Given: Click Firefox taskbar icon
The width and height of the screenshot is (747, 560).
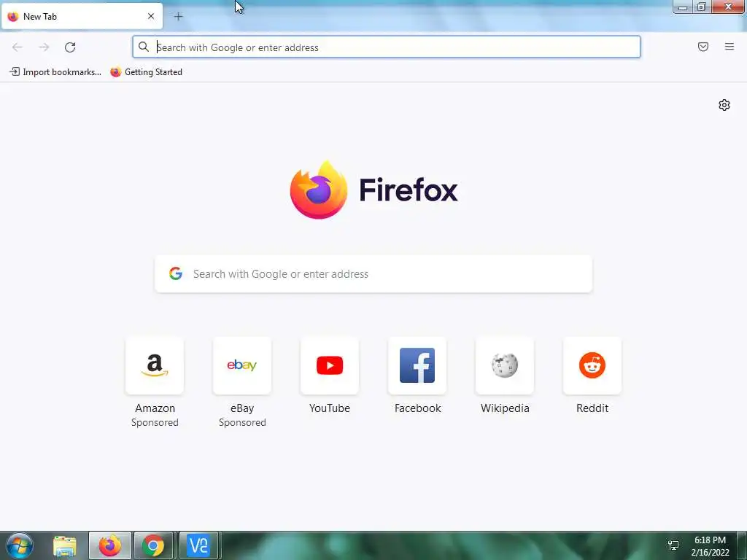Looking at the screenshot, I should point(109,545).
